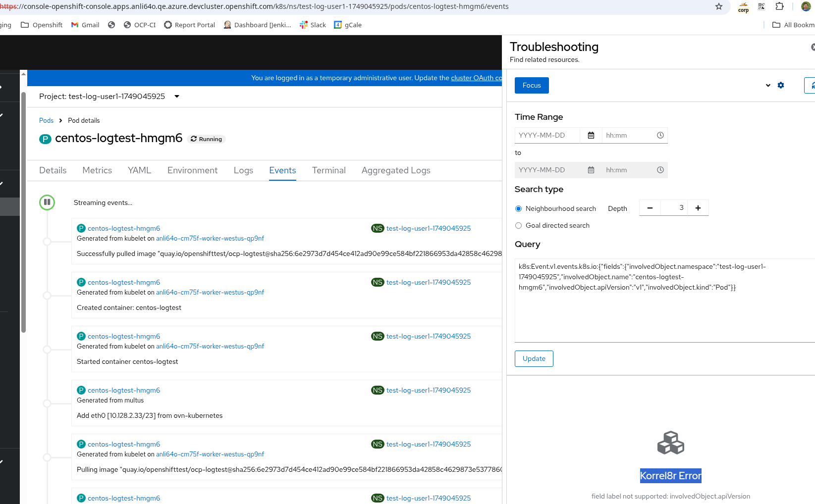The width and height of the screenshot is (815, 504).
Task: Switch to the Terminal tab
Action: point(329,170)
